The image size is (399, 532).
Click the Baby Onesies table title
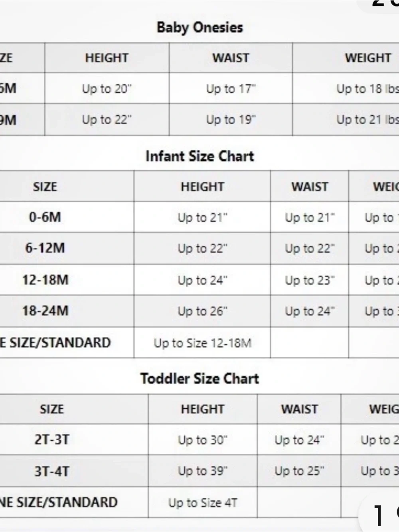[199, 28]
